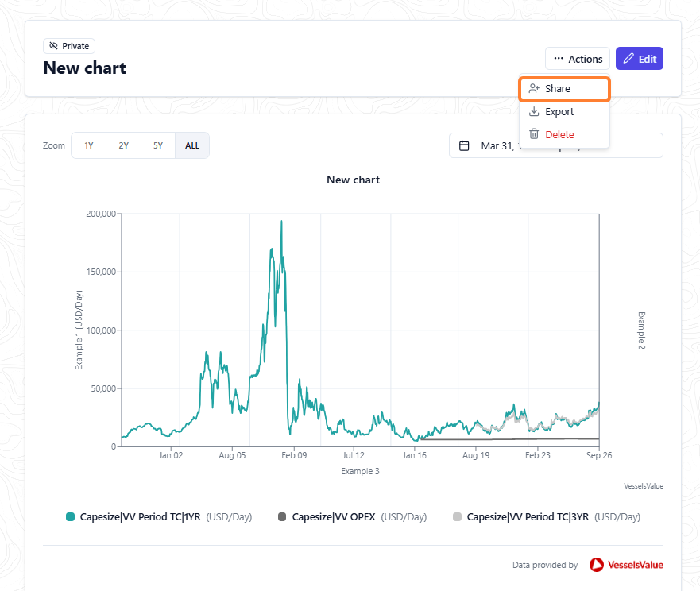Click the Private visibility badge
Viewport: 700px width, 591px height.
[x=69, y=46]
